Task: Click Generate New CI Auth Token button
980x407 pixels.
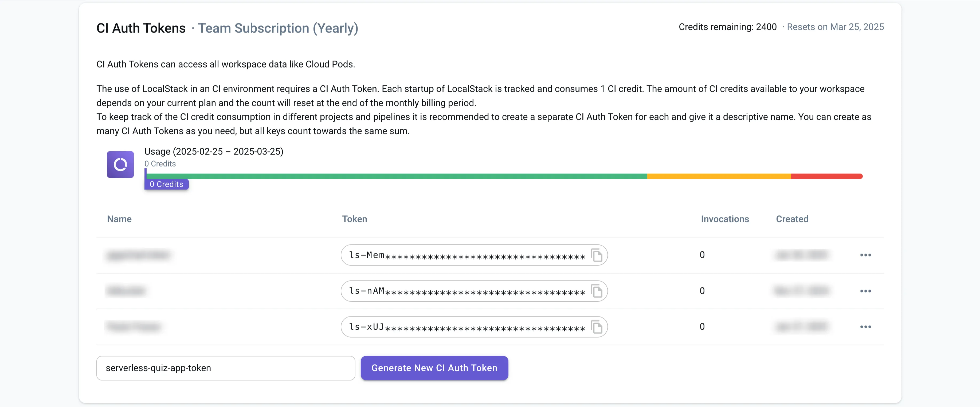Action: (434, 368)
